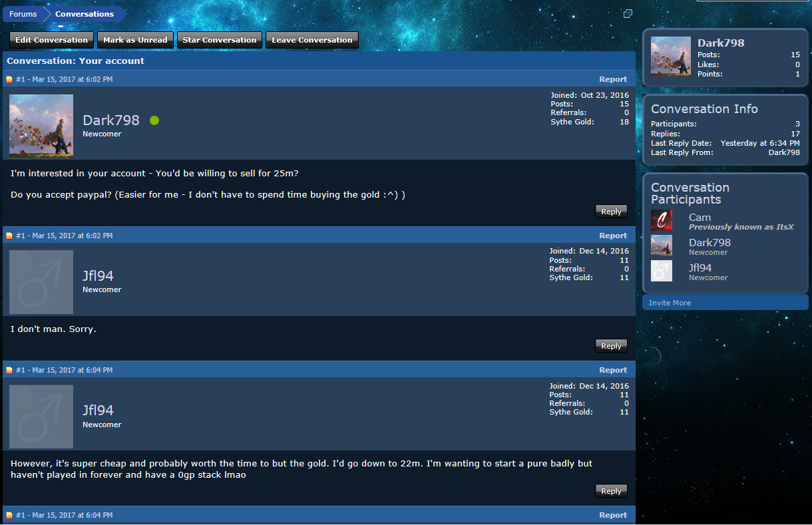Reply to the 'I don't man. Sorry.' post
The width and height of the screenshot is (812, 525).
[611, 346]
